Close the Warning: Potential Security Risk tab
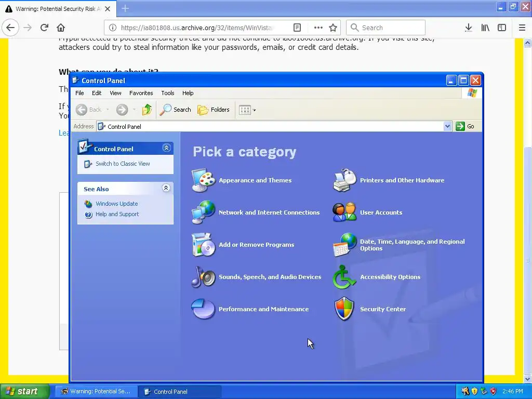The image size is (532, 399). [x=108, y=9]
